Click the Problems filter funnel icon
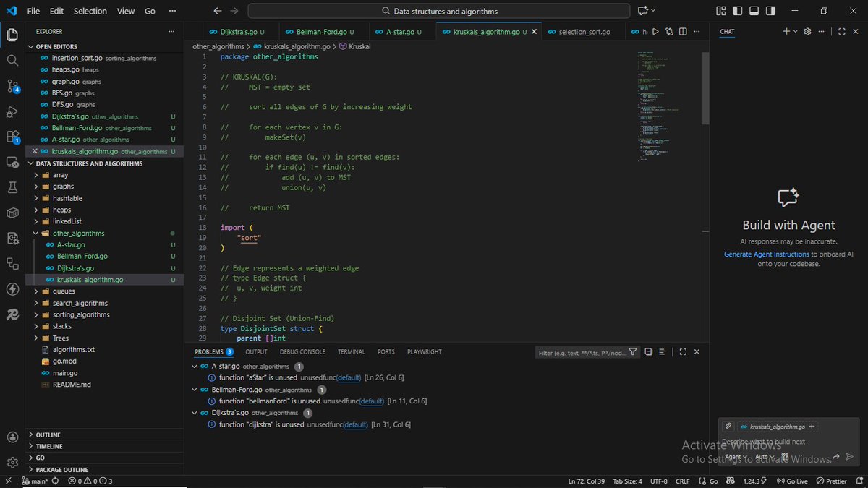868x488 pixels. 633,352
